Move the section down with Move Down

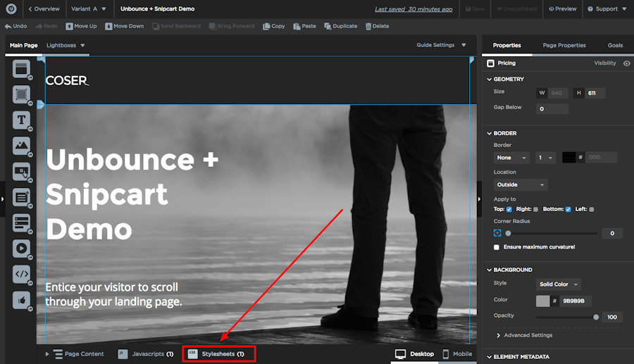[x=125, y=26]
